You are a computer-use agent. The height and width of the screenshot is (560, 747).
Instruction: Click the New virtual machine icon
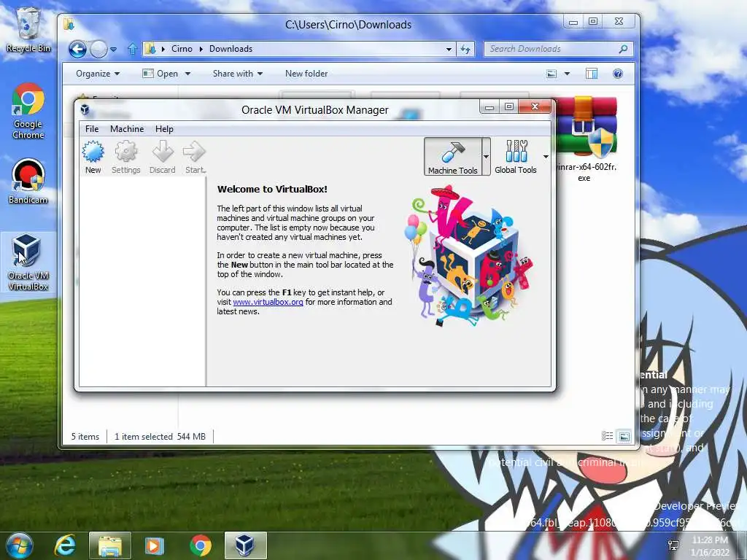[93, 157]
